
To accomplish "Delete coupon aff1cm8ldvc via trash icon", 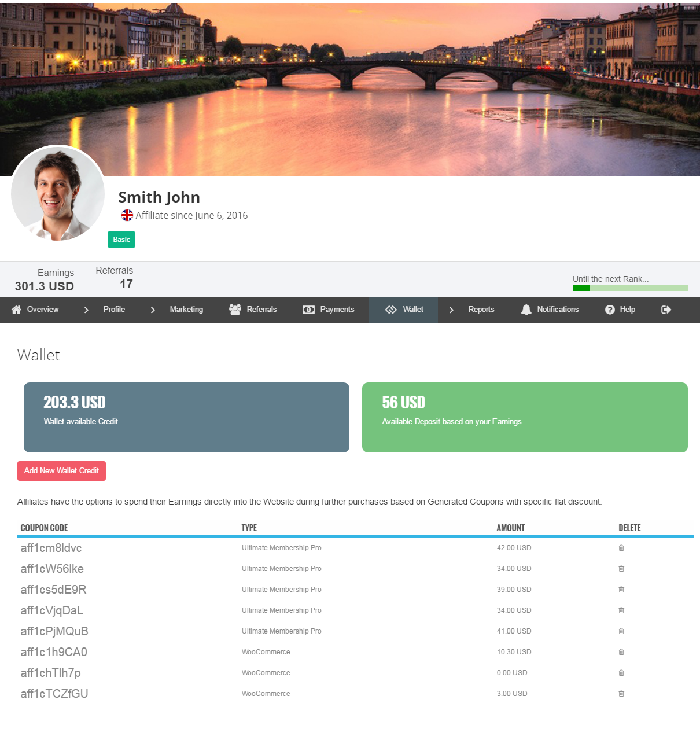I will (621, 548).
